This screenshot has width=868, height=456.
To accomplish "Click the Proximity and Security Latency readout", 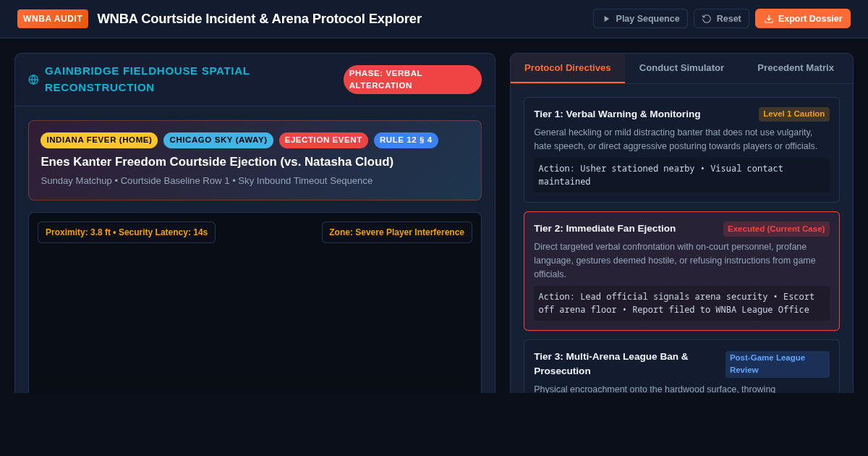I will (127, 232).
